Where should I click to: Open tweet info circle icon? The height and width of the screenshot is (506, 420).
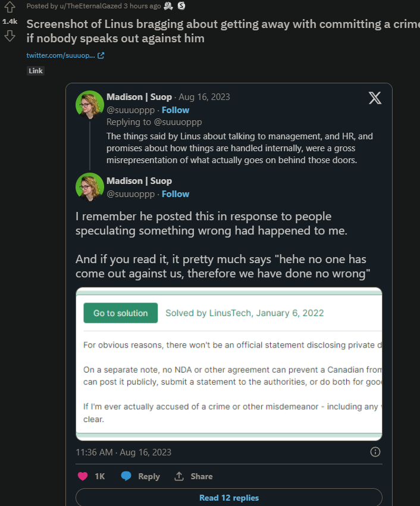(x=375, y=452)
